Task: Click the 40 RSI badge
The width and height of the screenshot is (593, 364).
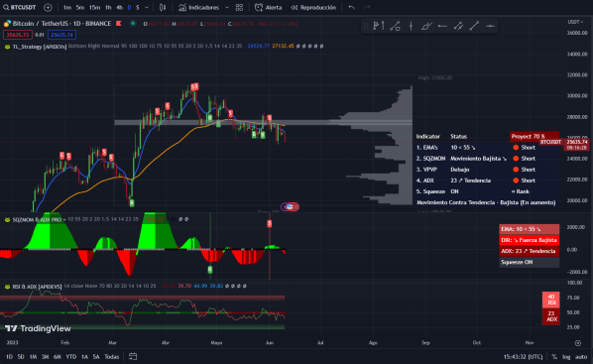Action: pos(551,301)
